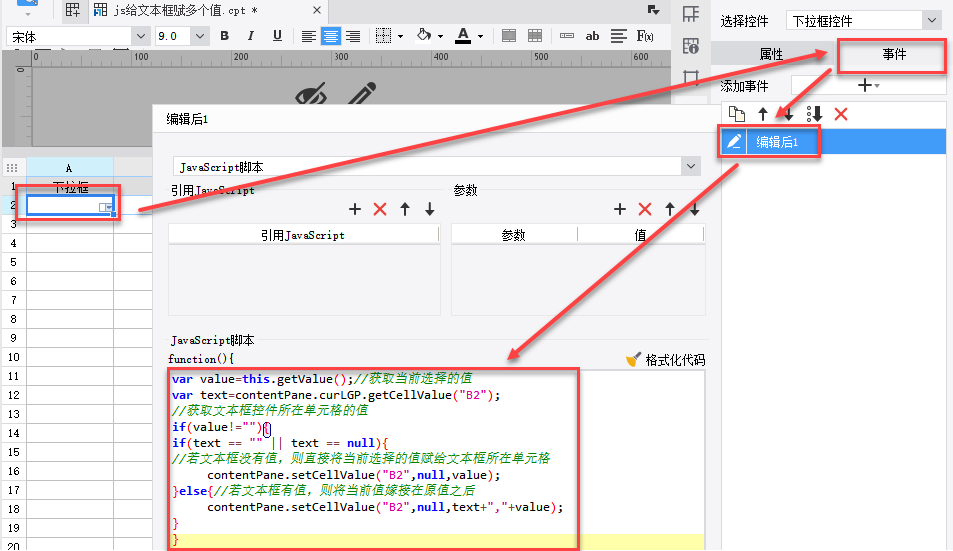The width and height of the screenshot is (953, 551).
Task: Click the tab list arrow at the tab bar's right end
Action: click(653, 10)
